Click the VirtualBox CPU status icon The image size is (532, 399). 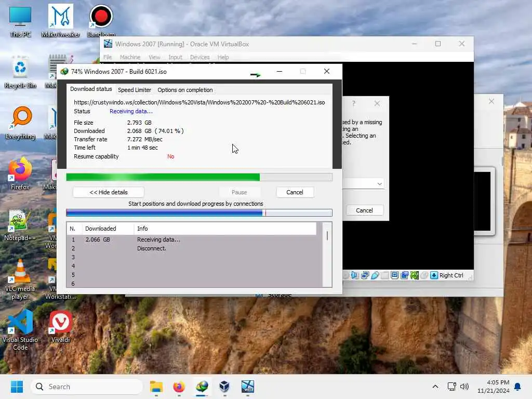point(414,275)
